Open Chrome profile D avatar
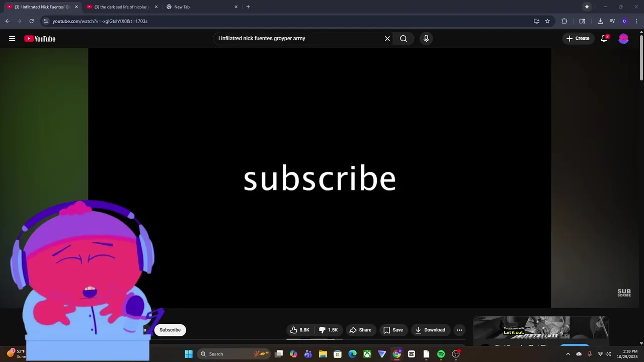644x362 pixels. click(624, 21)
